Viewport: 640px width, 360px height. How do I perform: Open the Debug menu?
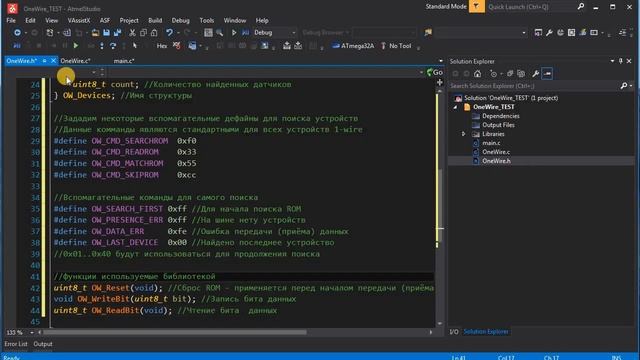(180, 20)
